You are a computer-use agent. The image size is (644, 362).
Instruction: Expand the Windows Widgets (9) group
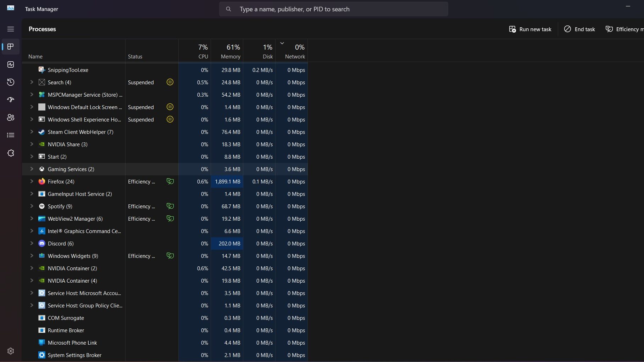(32, 256)
